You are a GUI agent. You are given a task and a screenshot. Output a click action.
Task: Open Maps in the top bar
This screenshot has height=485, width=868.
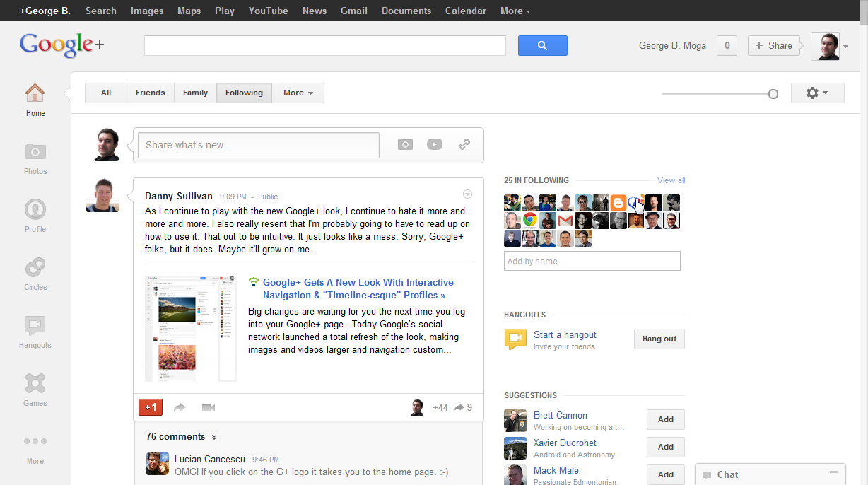[189, 11]
